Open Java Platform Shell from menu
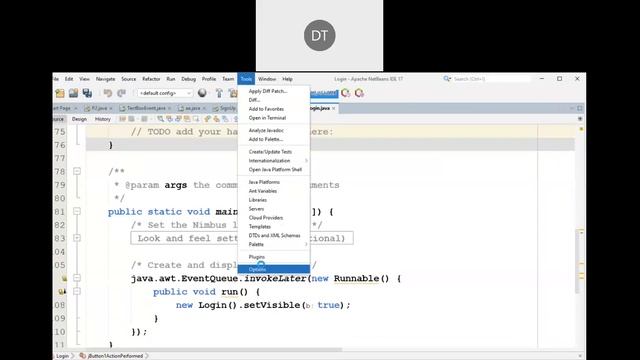Viewport: 640px width, 360px height. 273,169
